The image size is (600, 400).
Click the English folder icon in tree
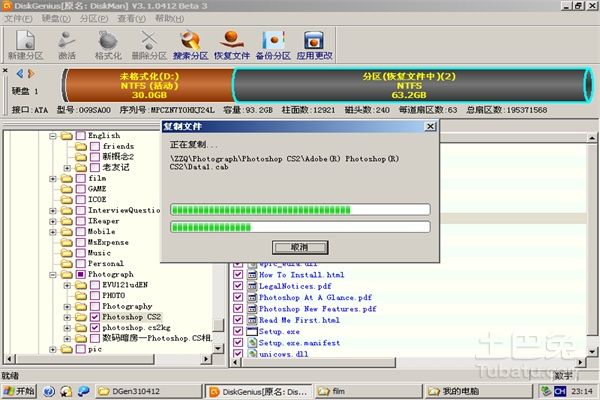click(67, 136)
